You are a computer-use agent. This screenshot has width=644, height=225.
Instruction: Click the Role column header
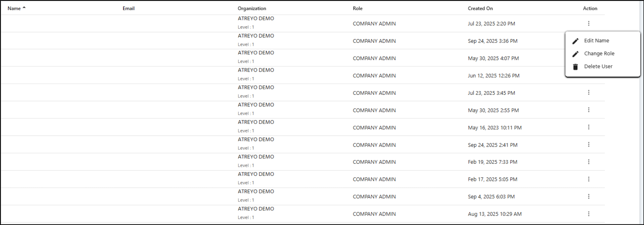pos(357,8)
